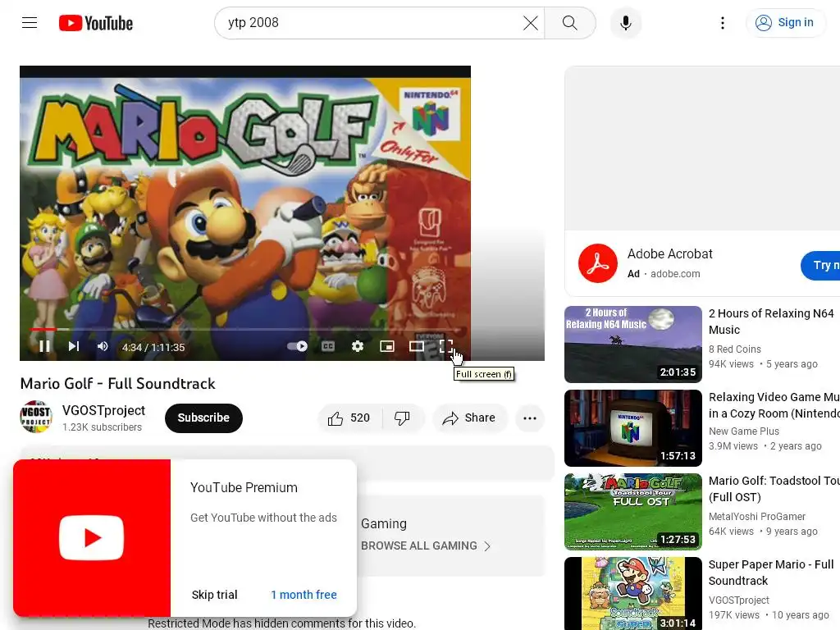Expand the Browse All Gaming chevron
840x630 pixels.
487,546
